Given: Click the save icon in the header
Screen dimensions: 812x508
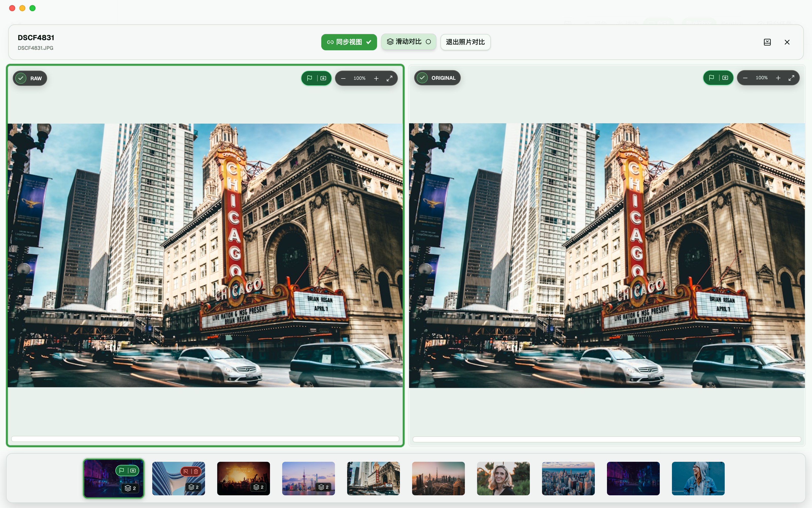Looking at the screenshot, I should [767, 42].
